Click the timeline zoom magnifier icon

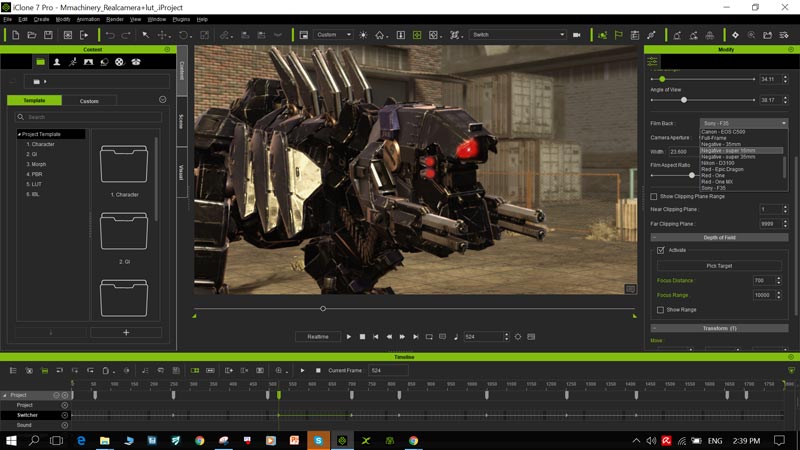[279, 370]
